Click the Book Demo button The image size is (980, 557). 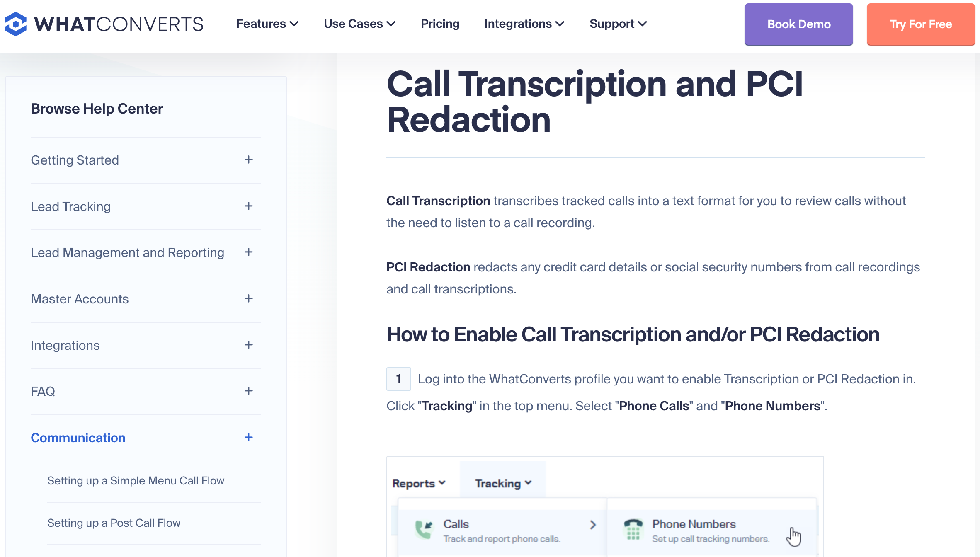[x=798, y=24]
